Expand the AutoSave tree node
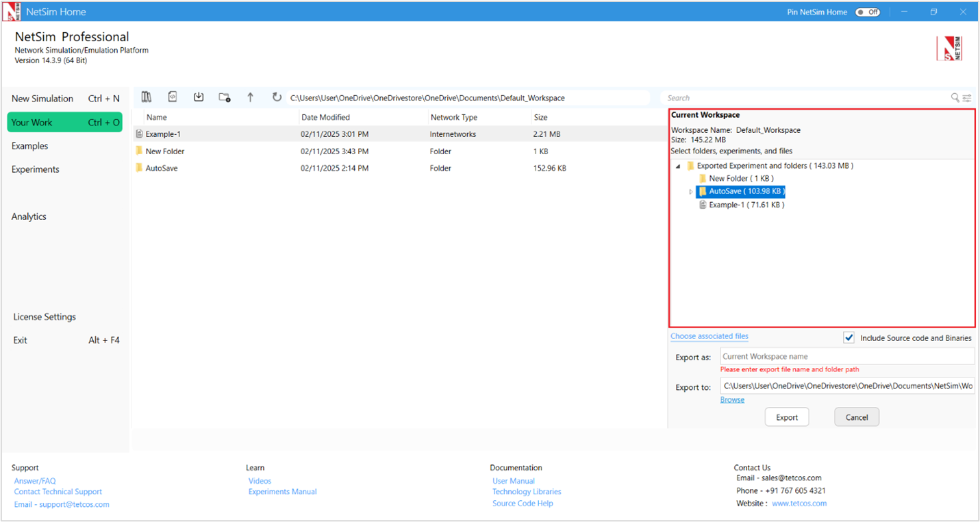980x522 pixels. click(690, 192)
